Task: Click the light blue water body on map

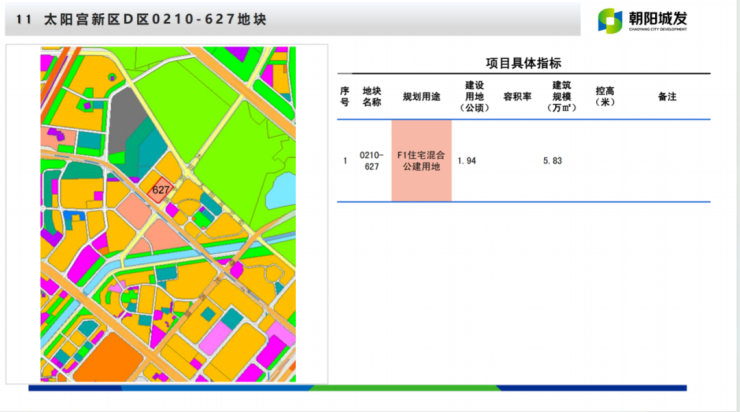Action: (x=283, y=187)
